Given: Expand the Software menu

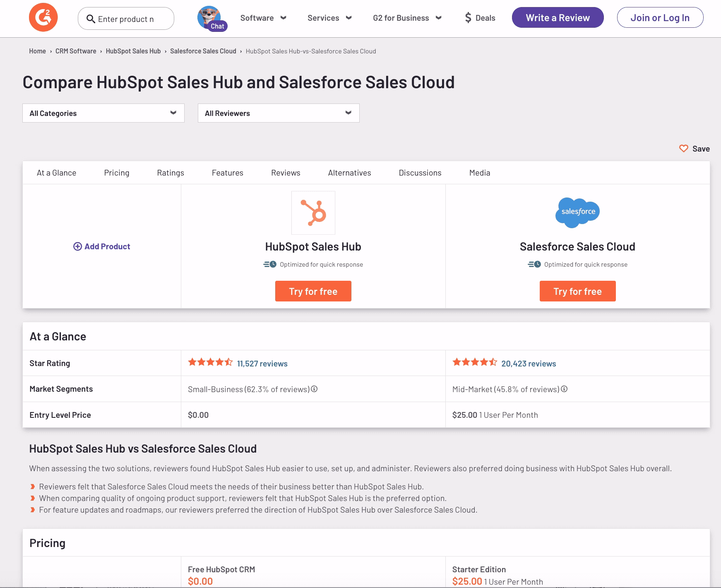Looking at the screenshot, I should 263,18.
